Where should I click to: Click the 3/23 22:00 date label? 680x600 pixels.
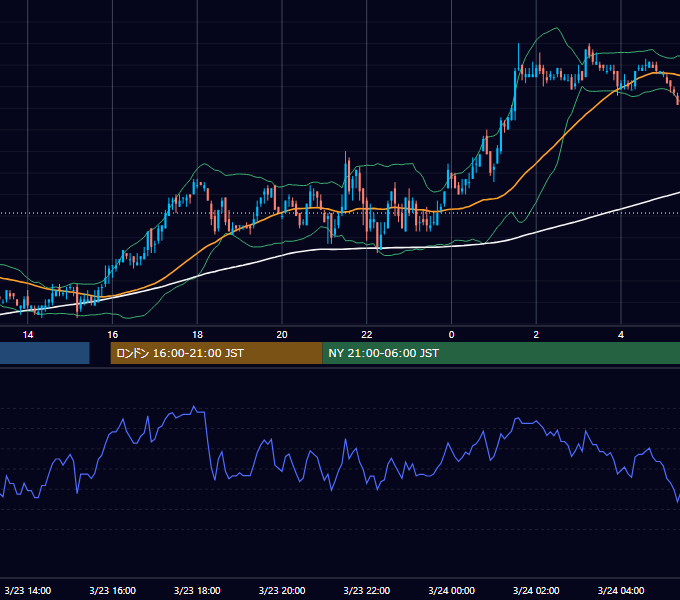click(367, 590)
